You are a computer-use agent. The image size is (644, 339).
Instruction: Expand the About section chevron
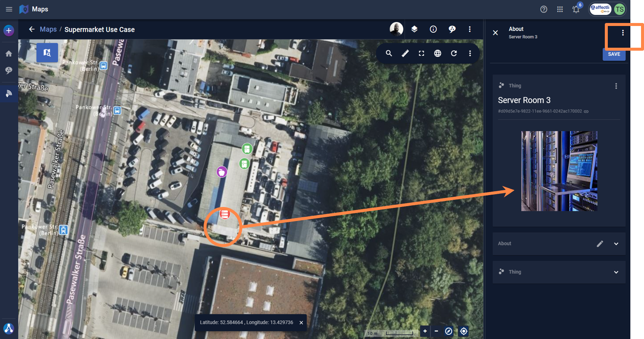tap(616, 244)
